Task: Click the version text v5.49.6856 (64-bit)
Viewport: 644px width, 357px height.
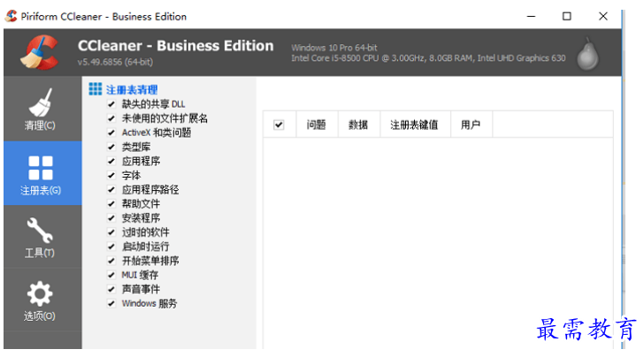Action: pyautogui.click(x=115, y=62)
